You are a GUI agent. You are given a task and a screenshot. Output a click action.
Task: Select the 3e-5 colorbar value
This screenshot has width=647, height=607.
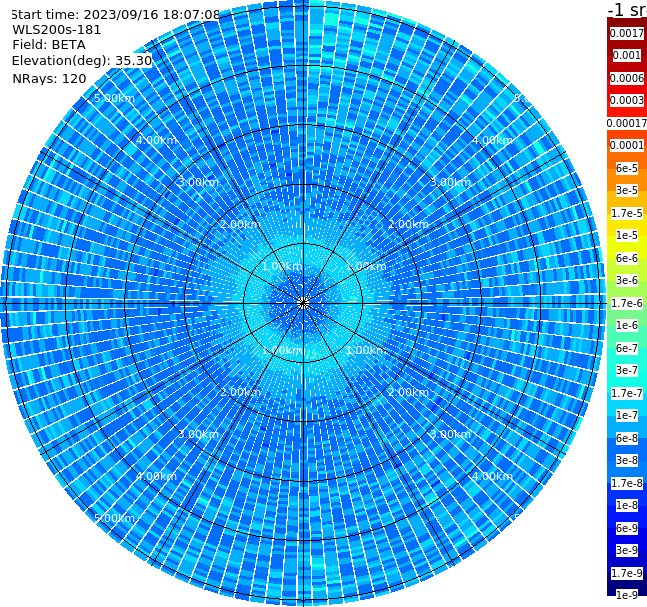[x=627, y=190]
